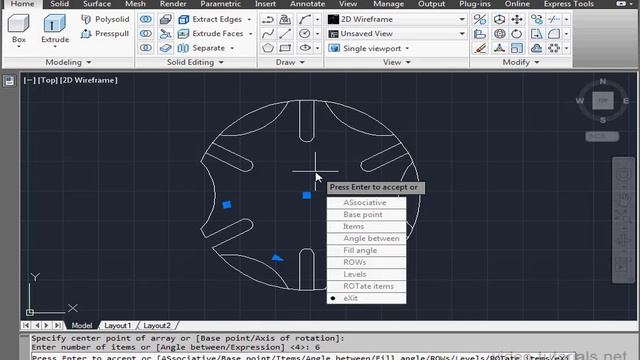
Task: Click the [2D Wireframe] viewport style control
Action: tap(89, 80)
